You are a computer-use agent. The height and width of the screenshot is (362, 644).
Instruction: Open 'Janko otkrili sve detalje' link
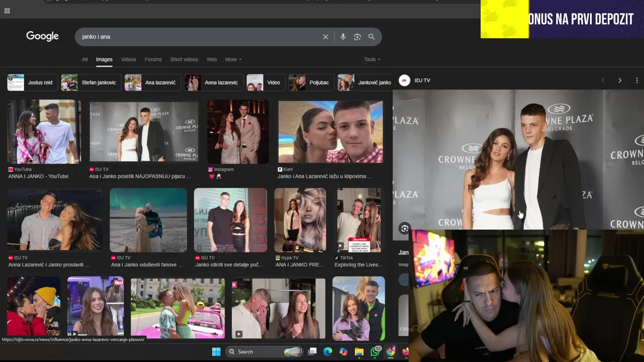[x=229, y=265]
